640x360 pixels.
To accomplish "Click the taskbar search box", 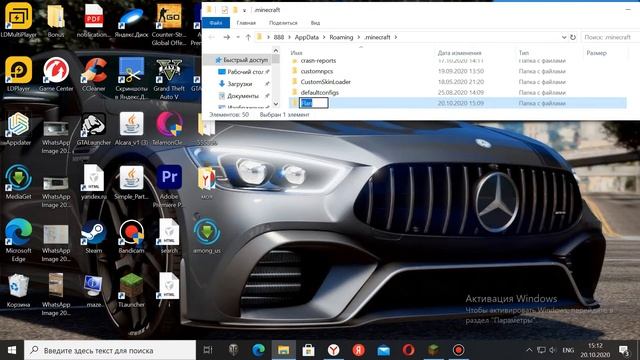I will point(110,350).
